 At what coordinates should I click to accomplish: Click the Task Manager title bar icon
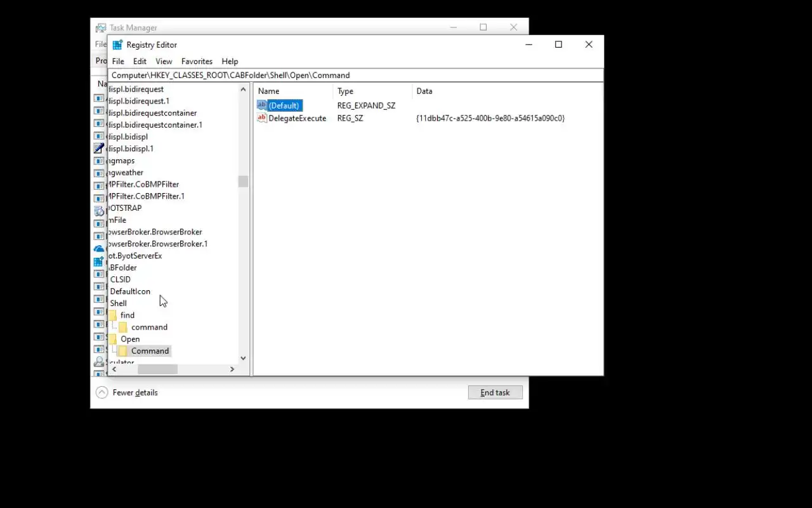pyautogui.click(x=101, y=28)
